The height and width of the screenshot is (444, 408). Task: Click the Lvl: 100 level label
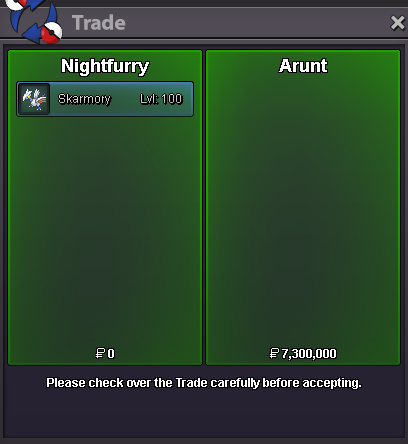coord(161,99)
